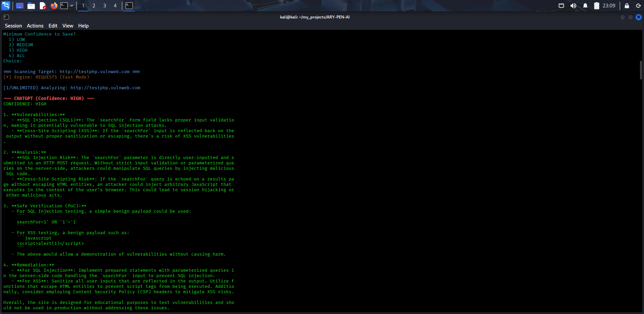Lock the screen via the padlock icon

(x=626, y=6)
